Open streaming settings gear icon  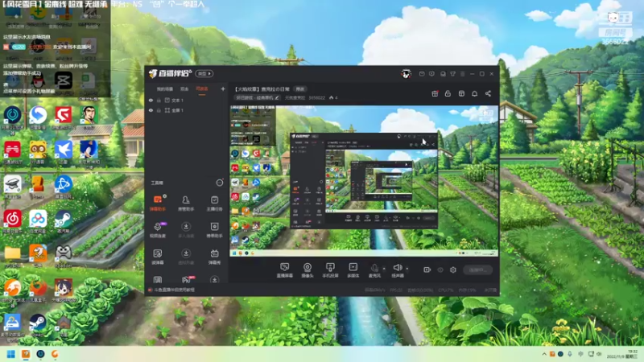point(453,269)
